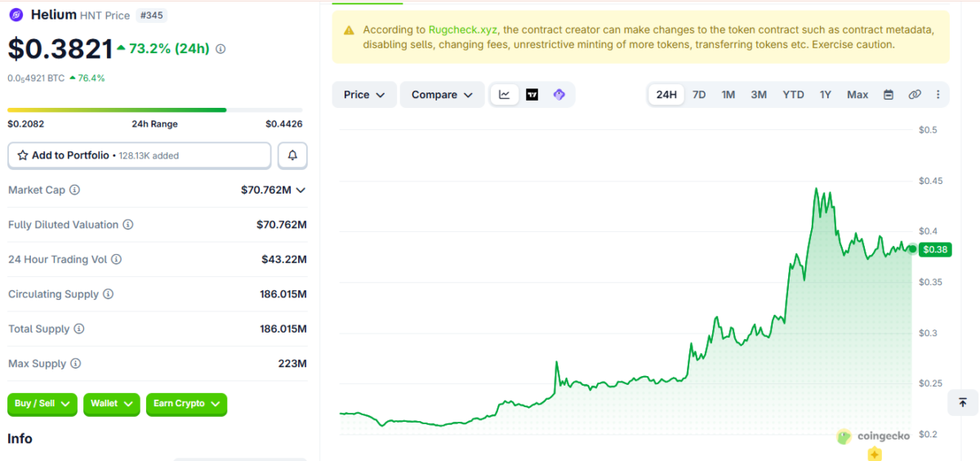Click the 0.0₅4921 BTC value

[x=36, y=78]
